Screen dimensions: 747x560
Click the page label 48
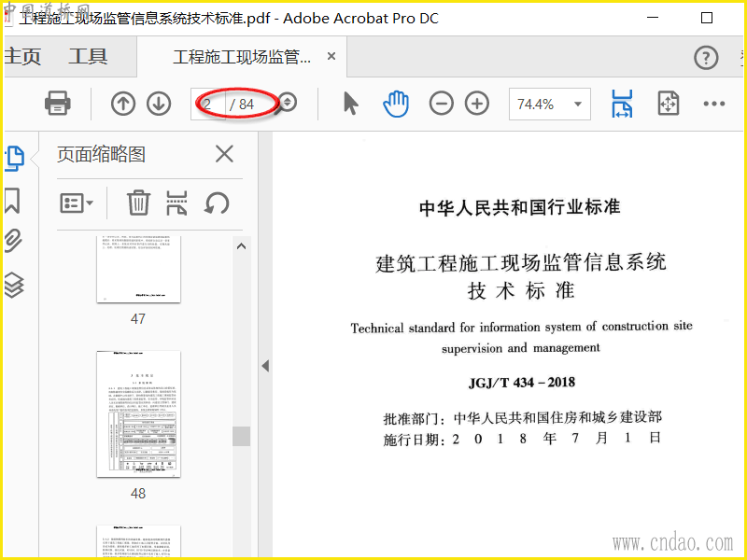[x=138, y=494]
